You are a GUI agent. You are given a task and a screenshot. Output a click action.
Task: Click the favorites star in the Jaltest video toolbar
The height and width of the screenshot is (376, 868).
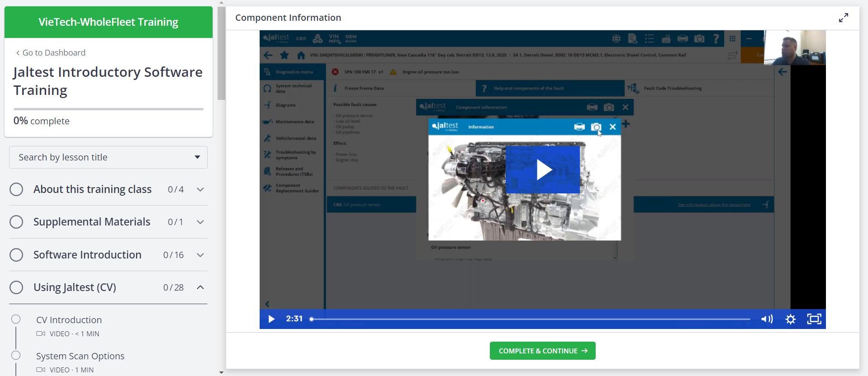285,55
